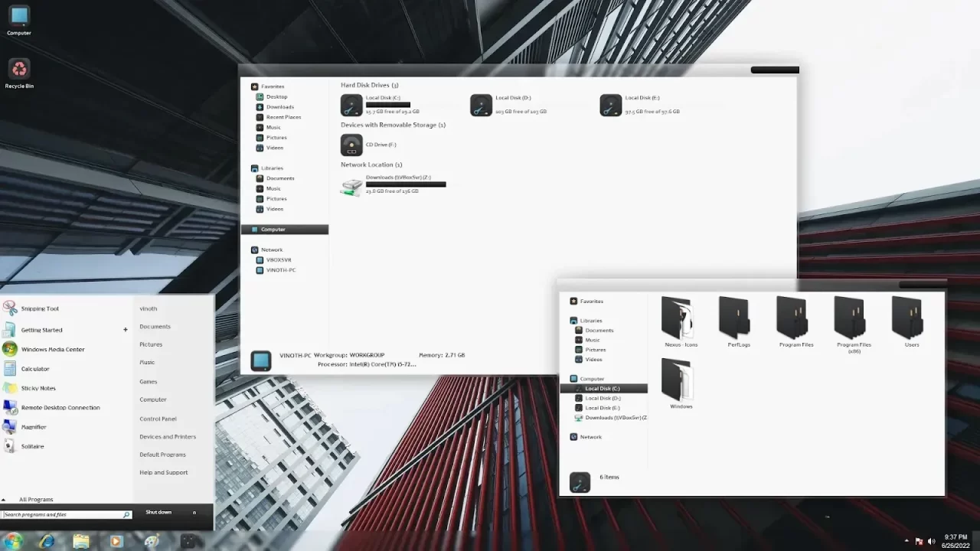This screenshot has width=980, height=551.
Task: Show hidden tray icons arrow
Action: pyautogui.click(x=906, y=541)
